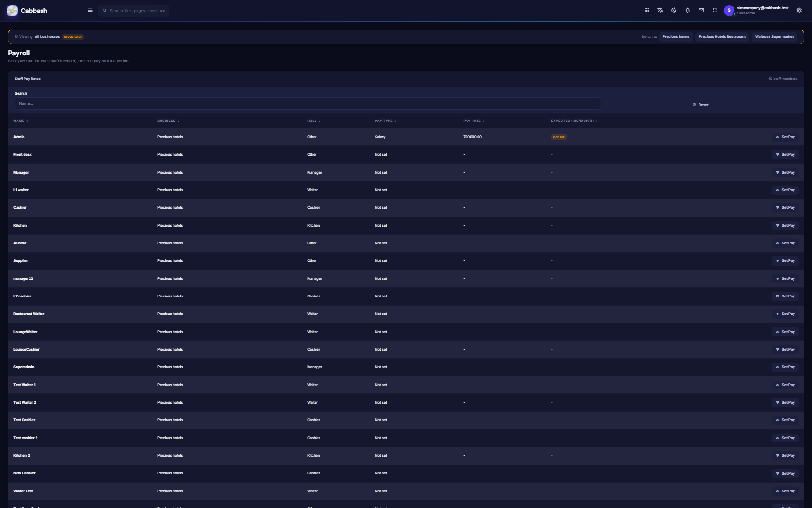Viewport: 812px width, 508px height.
Task: Open the mail messages icon
Action: [701, 11]
